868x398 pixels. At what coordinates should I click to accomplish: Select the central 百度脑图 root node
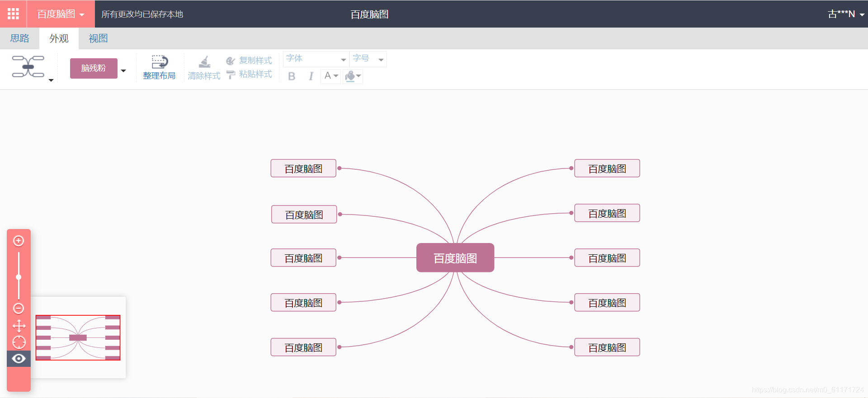pos(455,258)
